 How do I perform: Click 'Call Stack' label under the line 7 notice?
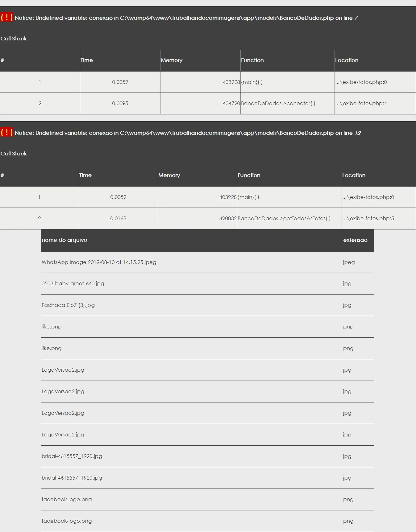pyautogui.click(x=14, y=39)
